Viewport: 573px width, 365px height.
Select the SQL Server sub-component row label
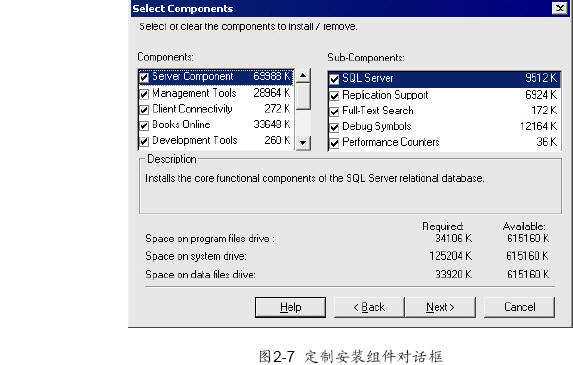[x=368, y=78]
